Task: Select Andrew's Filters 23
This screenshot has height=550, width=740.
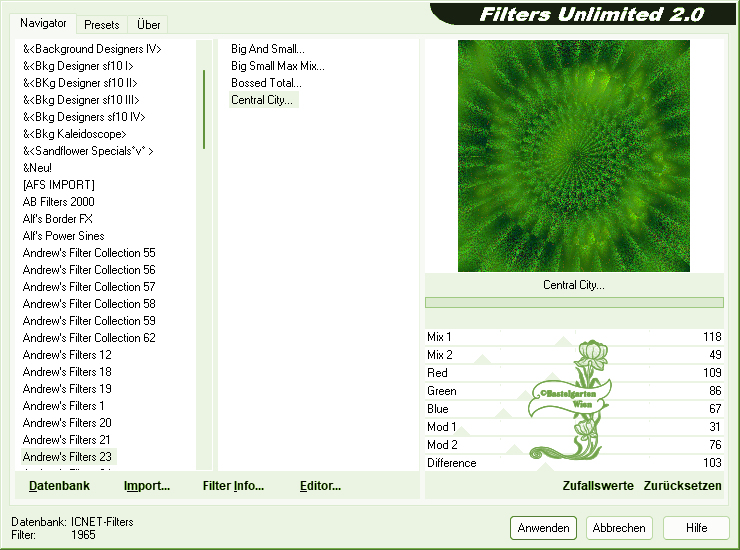Action: pyautogui.click(x=67, y=457)
